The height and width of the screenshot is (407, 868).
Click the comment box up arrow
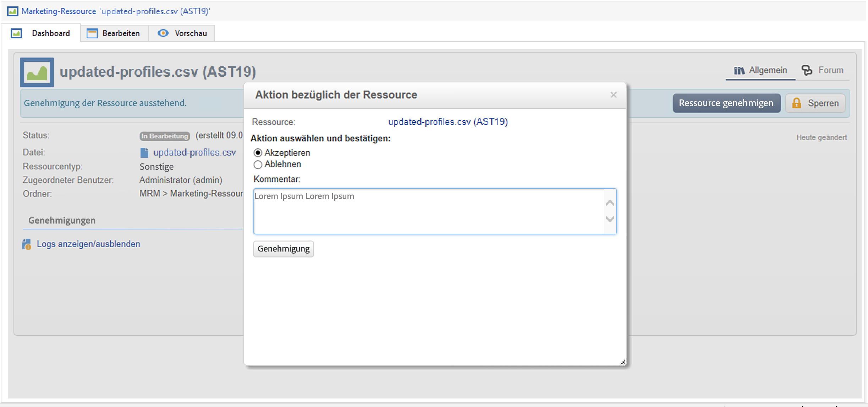pos(610,203)
